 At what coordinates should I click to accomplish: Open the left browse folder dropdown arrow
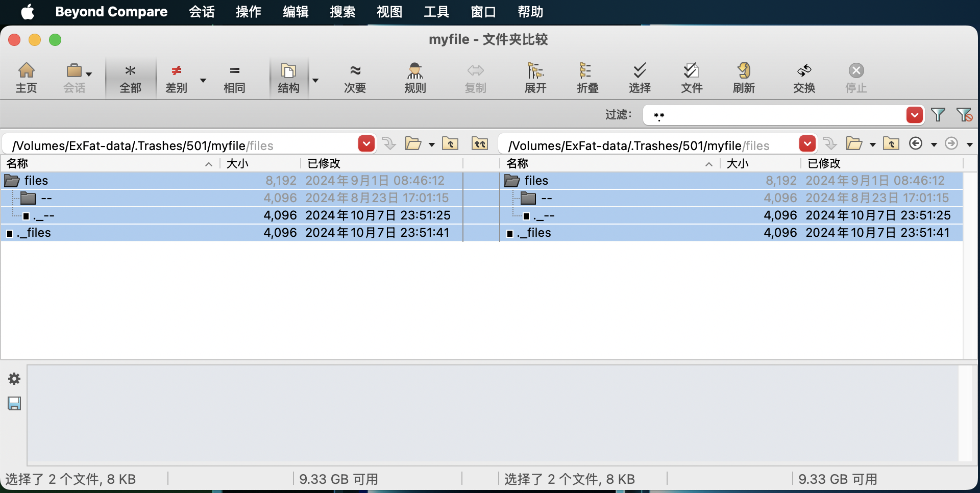[x=432, y=145]
